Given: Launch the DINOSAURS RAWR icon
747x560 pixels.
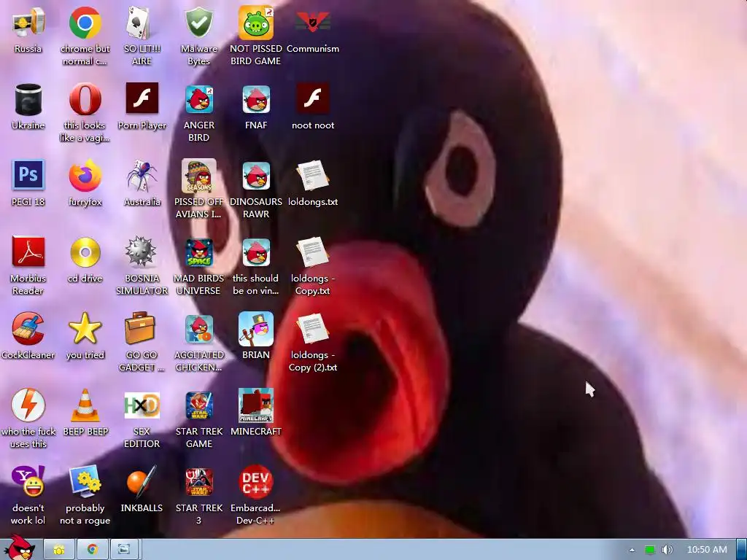Looking at the screenshot, I should click(x=256, y=175).
